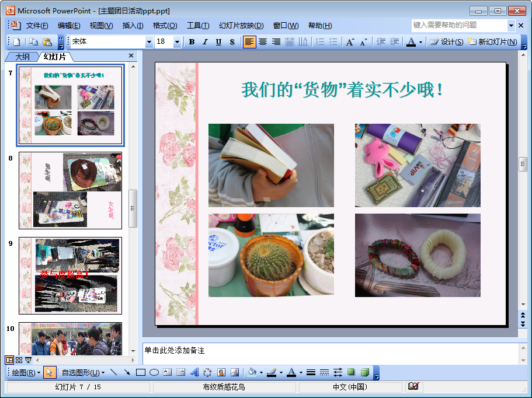Viewport: 532px width, 398px height.
Task: Open 自选图形(U) AutoShapes menu
Action: coord(83,372)
